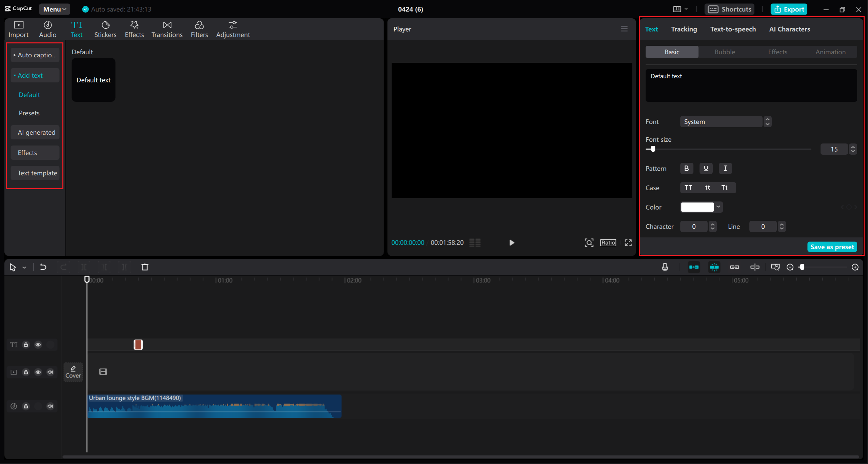Toggle main track magnet
The width and height of the screenshot is (868, 464).
694,267
